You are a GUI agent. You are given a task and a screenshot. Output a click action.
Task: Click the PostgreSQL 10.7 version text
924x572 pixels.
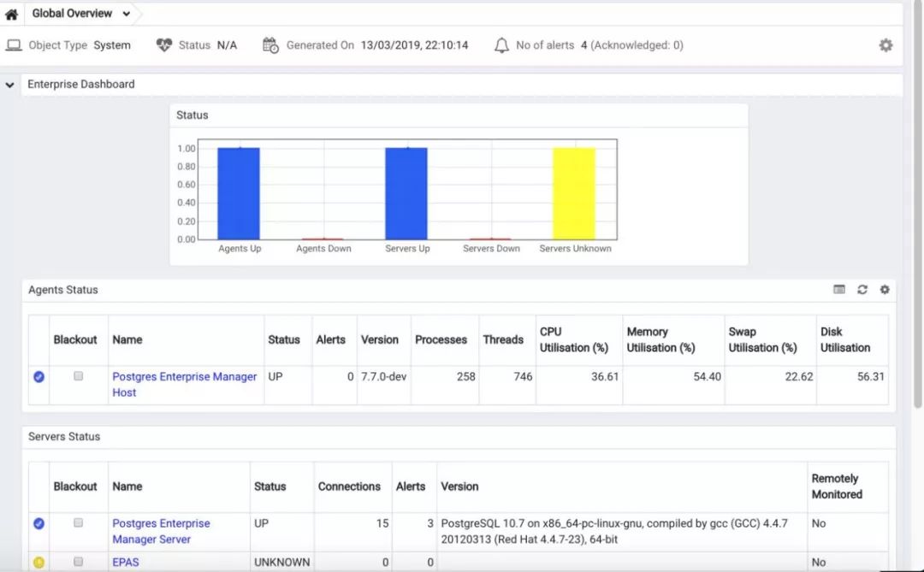click(614, 531)
